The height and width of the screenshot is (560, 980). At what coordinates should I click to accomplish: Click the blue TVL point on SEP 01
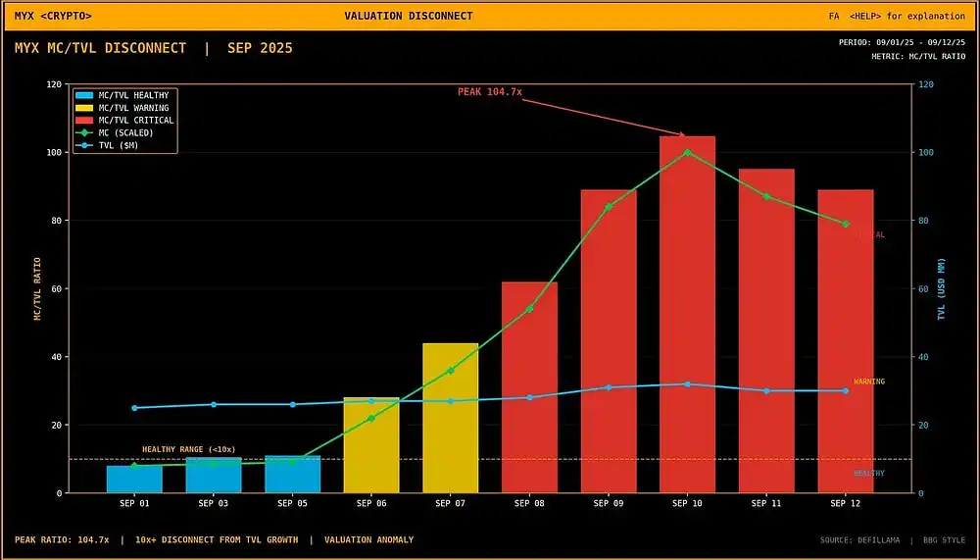(x=134, y=408)
